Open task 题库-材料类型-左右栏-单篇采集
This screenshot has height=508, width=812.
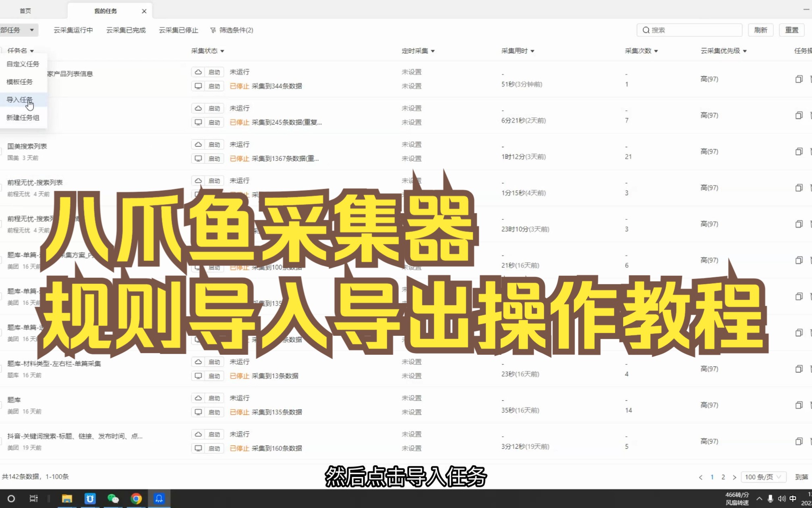[54, 363]
